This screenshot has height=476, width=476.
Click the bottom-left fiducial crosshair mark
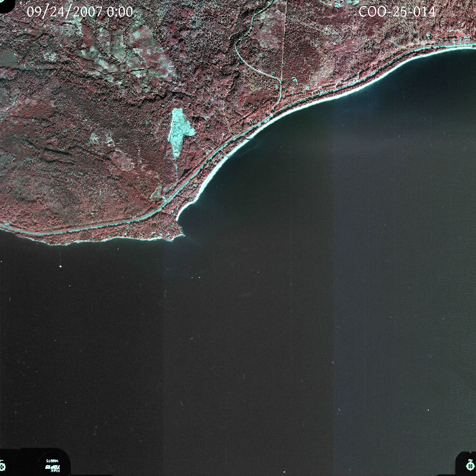(x=2, y=467)
